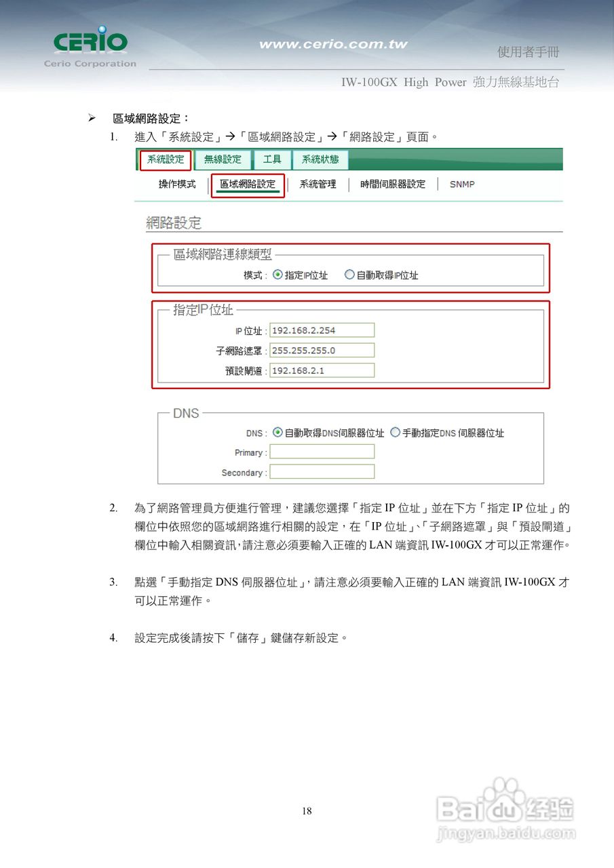
Task: Click the Secondary DNS input field
Action: point(322,472)
